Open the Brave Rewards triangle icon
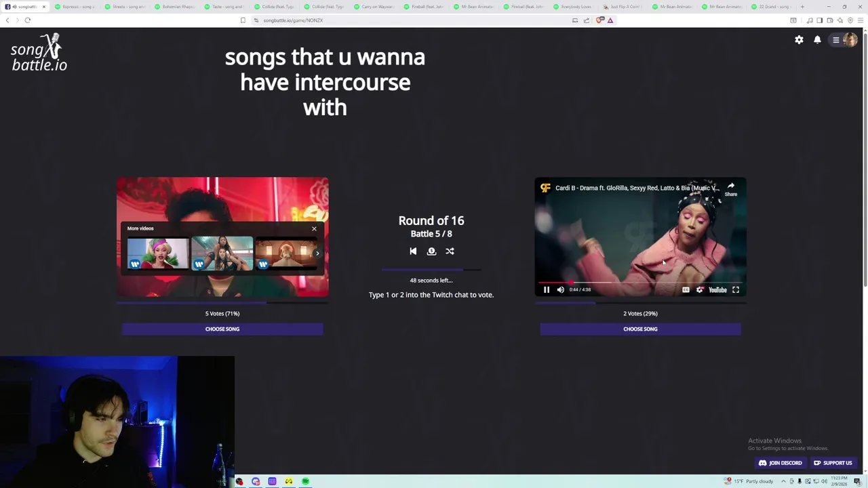 coord(610,20)
